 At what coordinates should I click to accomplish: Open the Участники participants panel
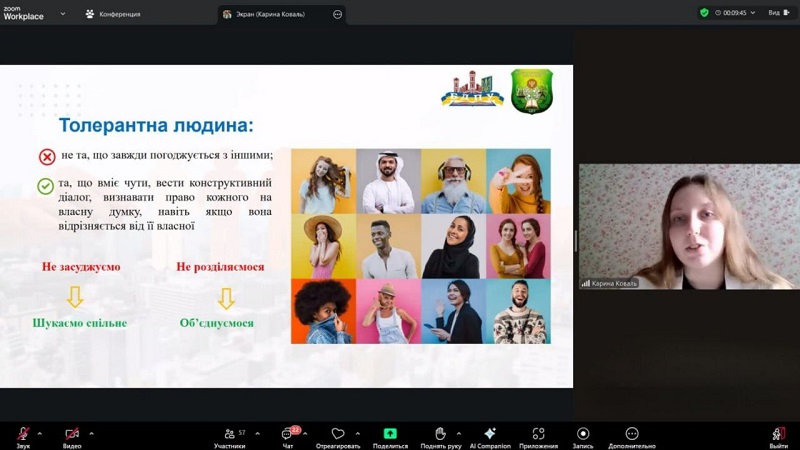(x=230, y=435)
